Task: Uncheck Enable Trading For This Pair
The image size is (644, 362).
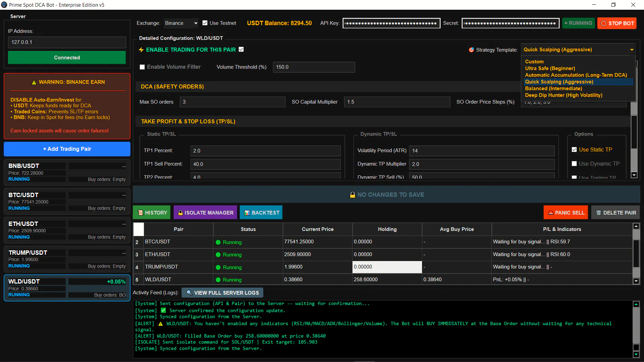Action: click(x=241, y=49)
